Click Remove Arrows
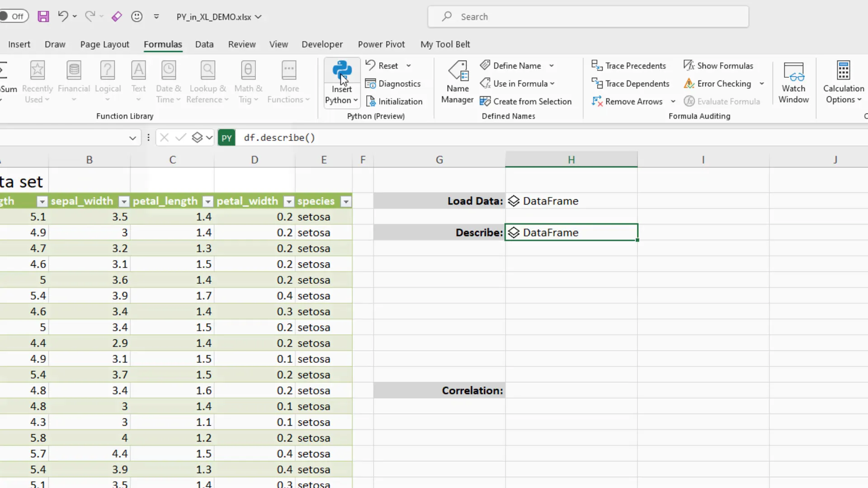Image resolution: width=868 pixels, height=488 pixels. tap(629, 101)
